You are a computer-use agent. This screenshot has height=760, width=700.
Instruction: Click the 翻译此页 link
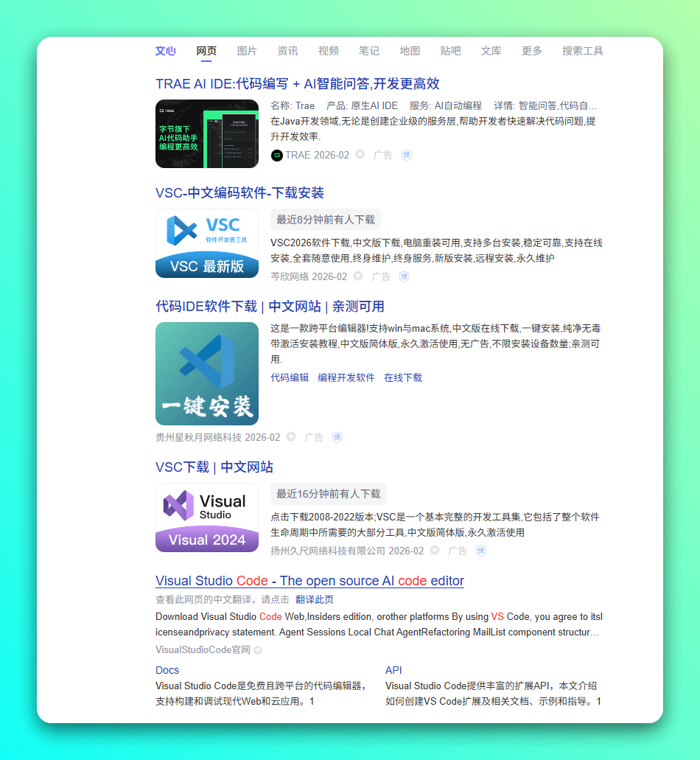(x=315, y=599)
